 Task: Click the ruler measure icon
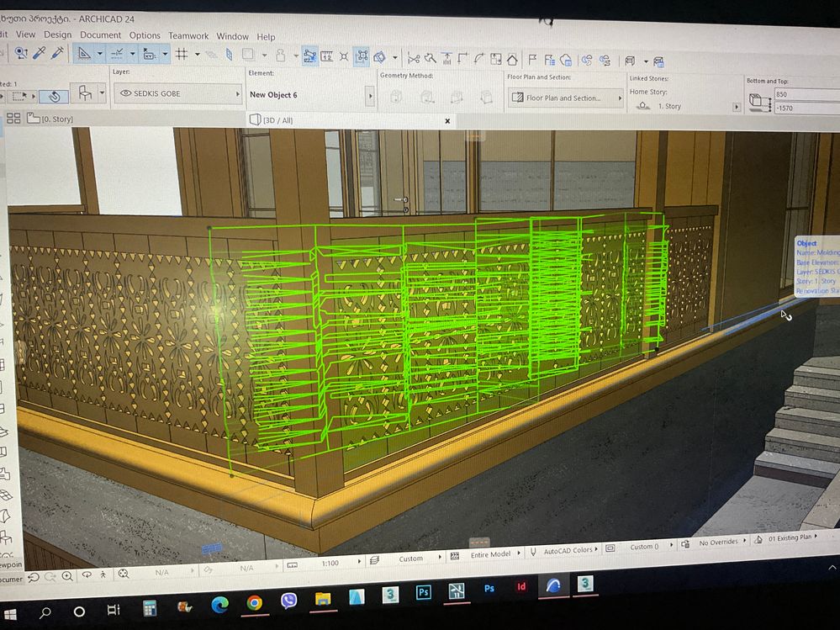coord(327,56)
